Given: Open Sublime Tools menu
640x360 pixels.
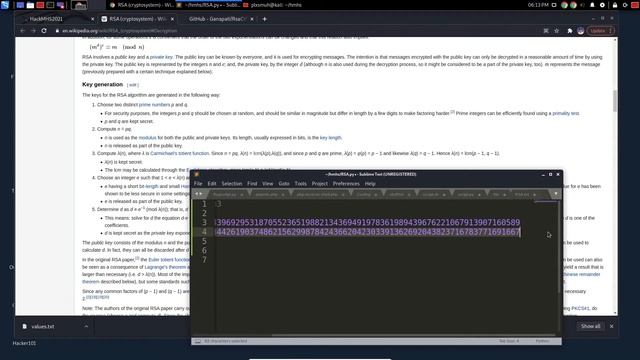Looking at the screenshot, I should (x=300, y=184).
